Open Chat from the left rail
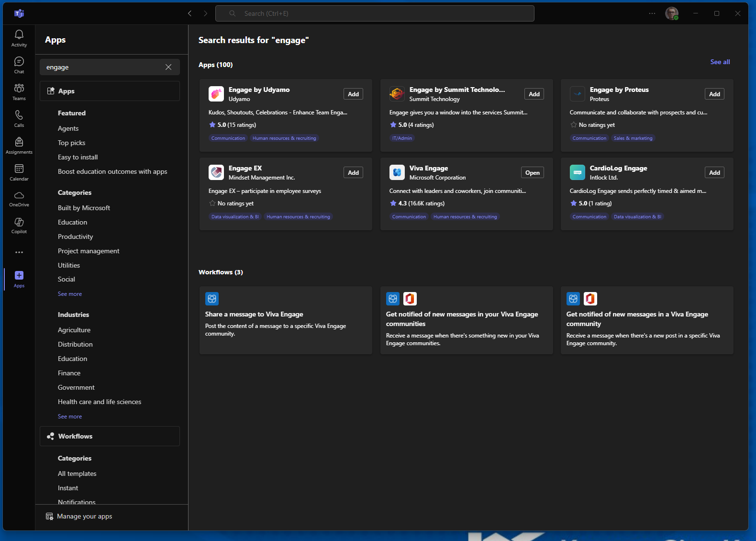The image size is (756, 541). (19, 65)
